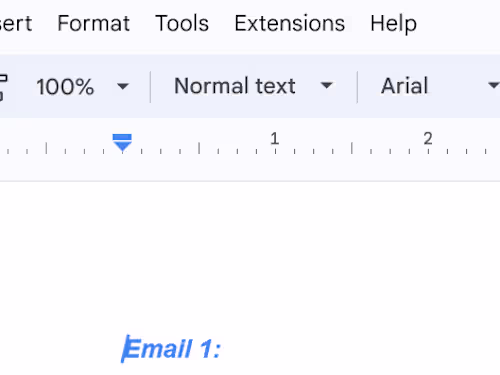Open the Help menu
The height and width of the screenshot is (375, 500).
pos(393,24)
